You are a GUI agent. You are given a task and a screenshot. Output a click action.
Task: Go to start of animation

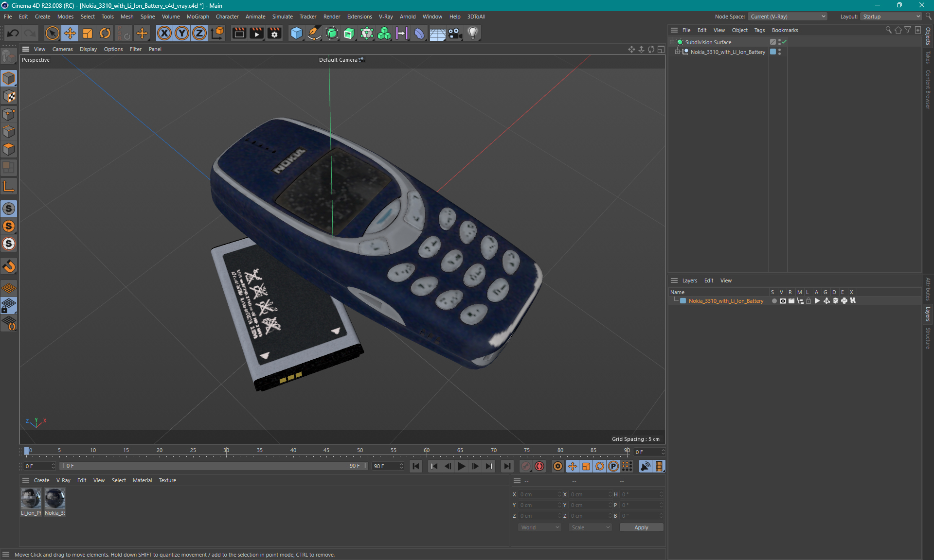(416, 466)
